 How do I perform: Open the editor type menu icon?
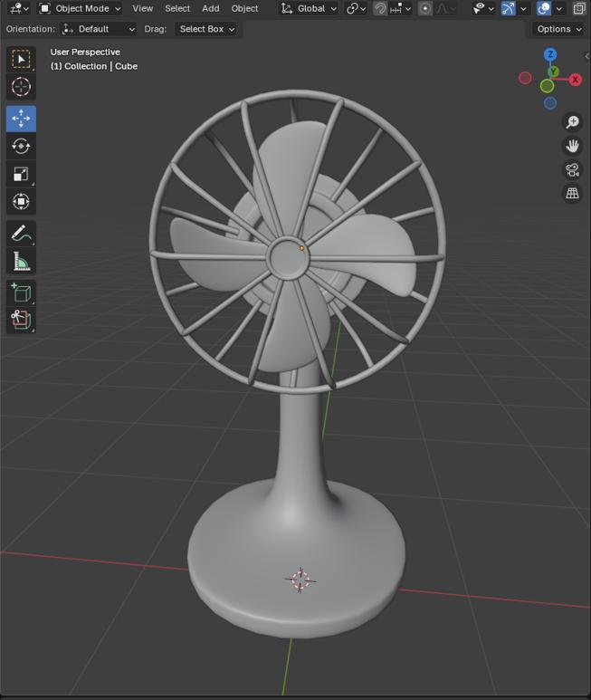19,8
